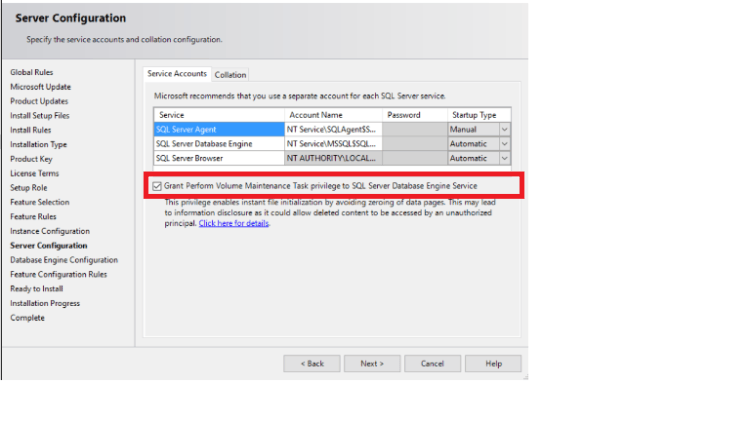Select Install Rules step
750x421 pixels.
pyautogui.click(x=31, y=130)
